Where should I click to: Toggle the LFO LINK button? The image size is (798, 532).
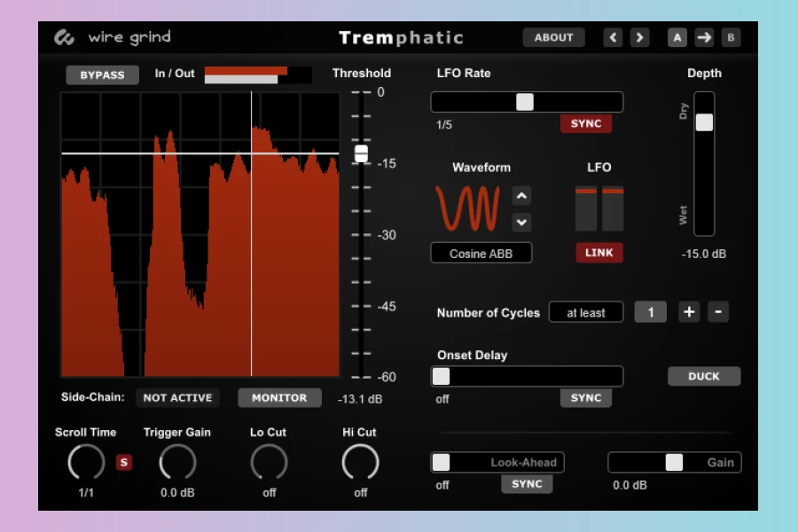coord(599,253)
